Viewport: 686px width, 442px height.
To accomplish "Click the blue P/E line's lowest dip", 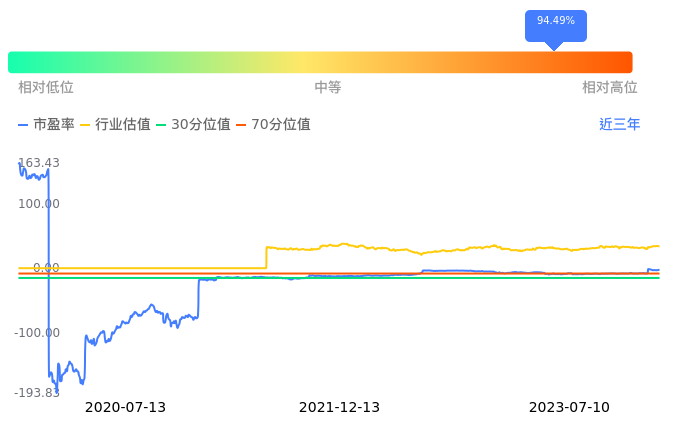I will [x=57, y=388].
